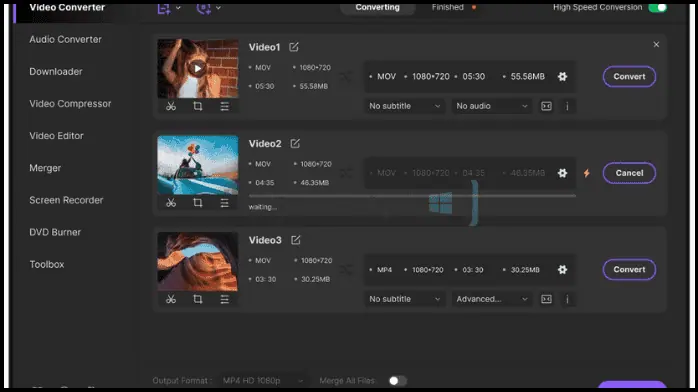698x392 pixels.
Task: Click the scissors trim icon under Video1
Action: click(171, 106)
